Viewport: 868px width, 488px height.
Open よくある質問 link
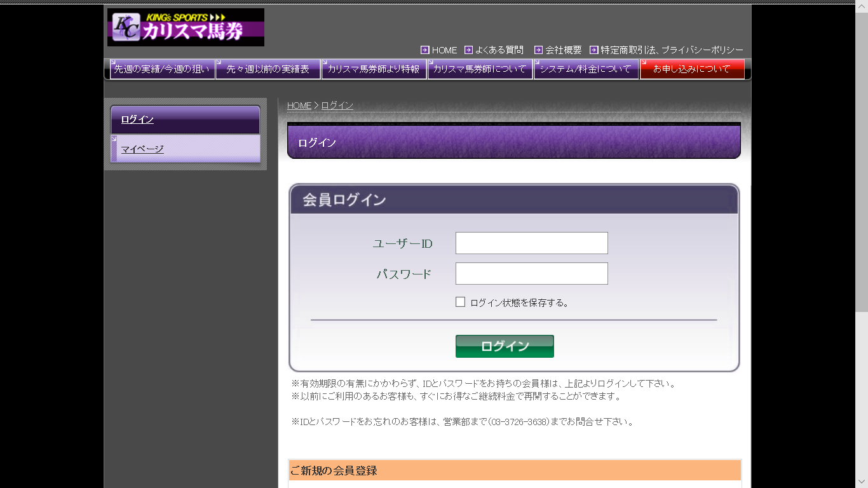coord(499,50)
